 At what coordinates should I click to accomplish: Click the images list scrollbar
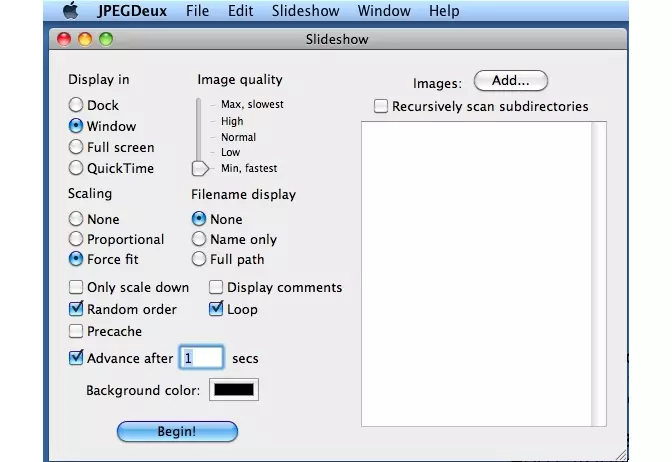pos(598,274)
